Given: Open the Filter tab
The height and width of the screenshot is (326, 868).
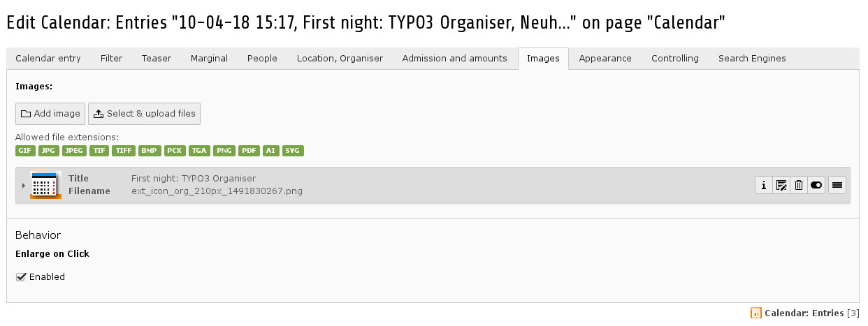Looking at the screenshot, I should point(111,59).
